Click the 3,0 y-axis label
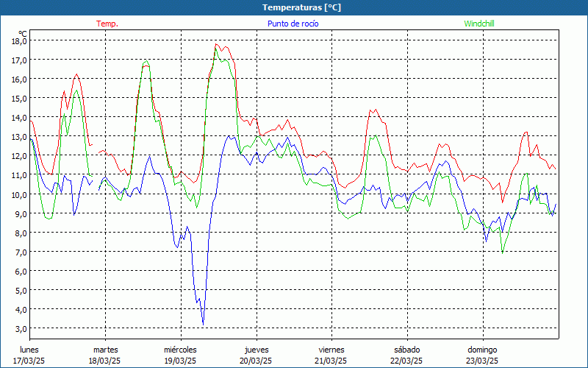The height and width of the screenshot is (368, 588). point(19,328)
